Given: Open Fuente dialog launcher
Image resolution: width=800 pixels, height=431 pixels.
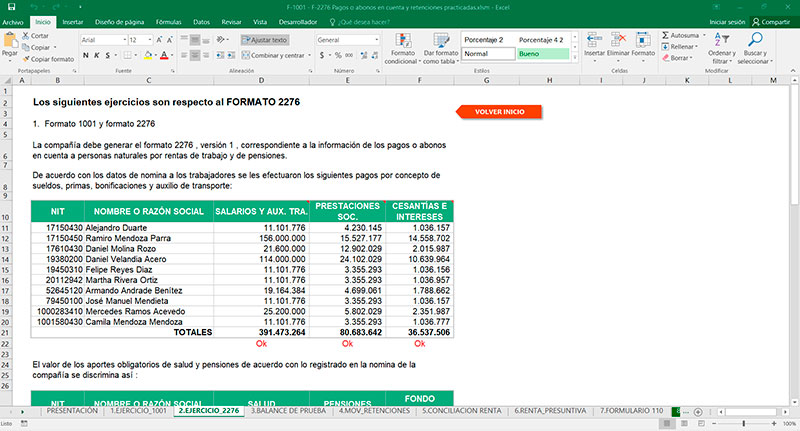Looking at the screenshot, I should (x=171, y=71).
